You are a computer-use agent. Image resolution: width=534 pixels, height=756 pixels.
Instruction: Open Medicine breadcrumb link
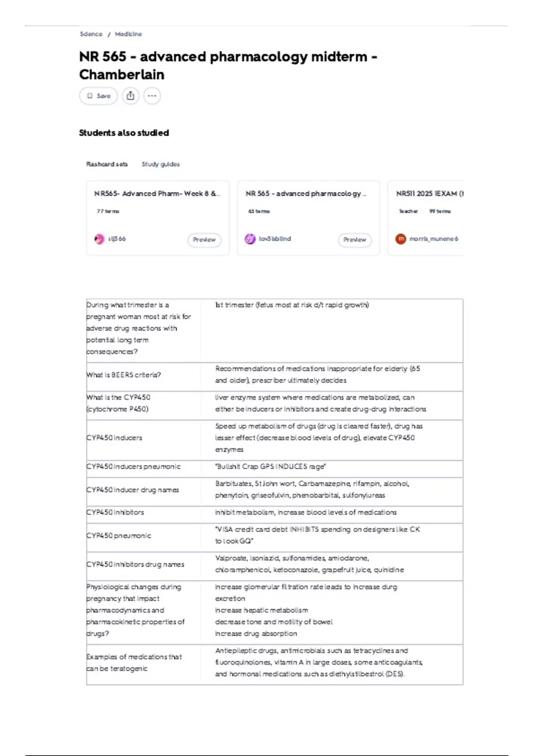coord(128,34)
